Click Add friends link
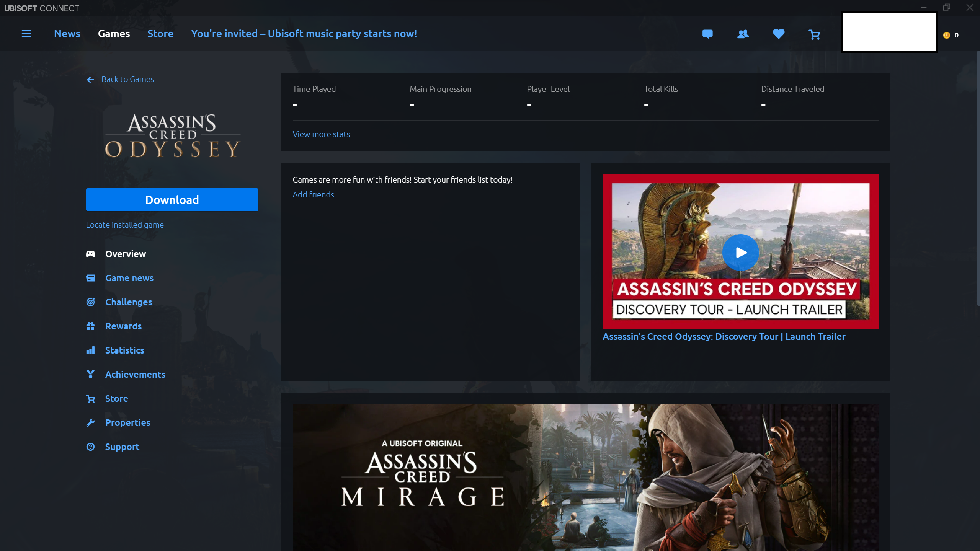This screenshot has width=980, height=551. coord(312,194)
